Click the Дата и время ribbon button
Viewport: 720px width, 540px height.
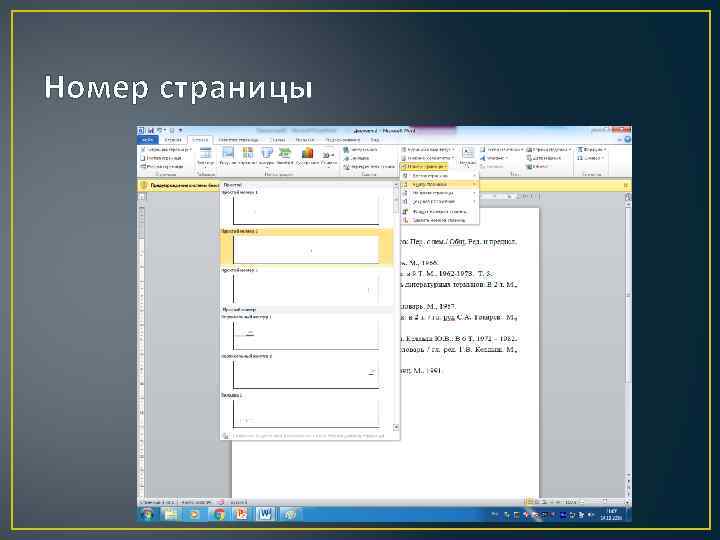tap(546, 158)
